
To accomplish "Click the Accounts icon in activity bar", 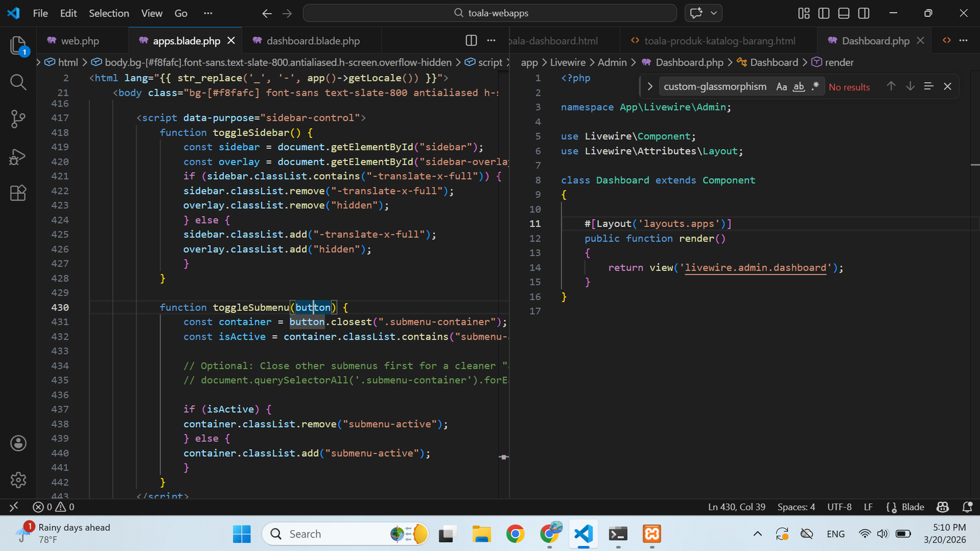I will pos(18,443).
